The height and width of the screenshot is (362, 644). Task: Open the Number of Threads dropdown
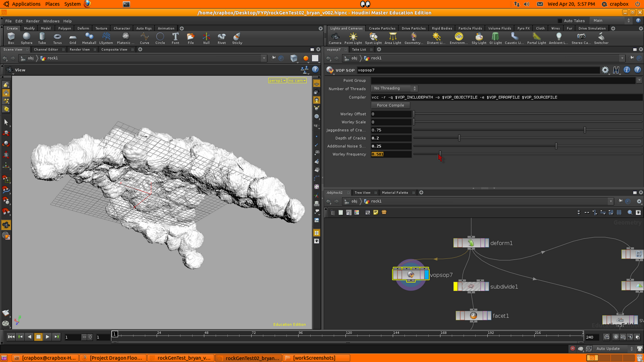[x=394, y=88]
